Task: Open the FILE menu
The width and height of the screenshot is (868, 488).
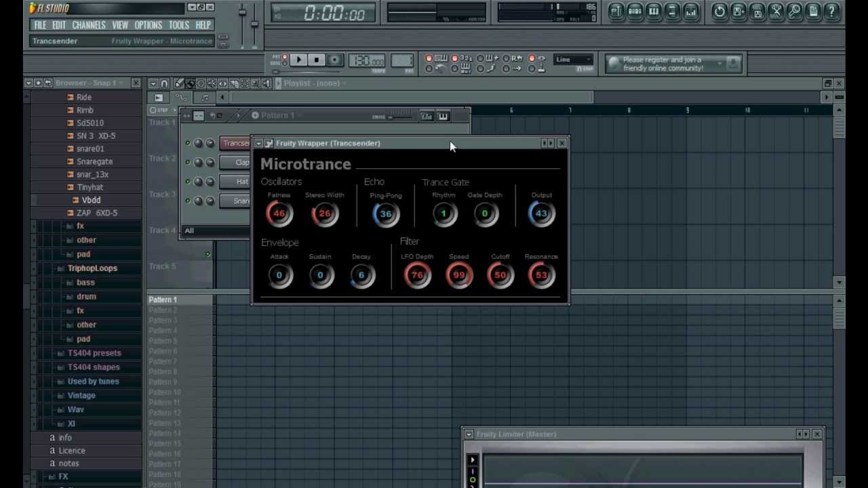Action: pyautogui.click(x=40, y=25)
